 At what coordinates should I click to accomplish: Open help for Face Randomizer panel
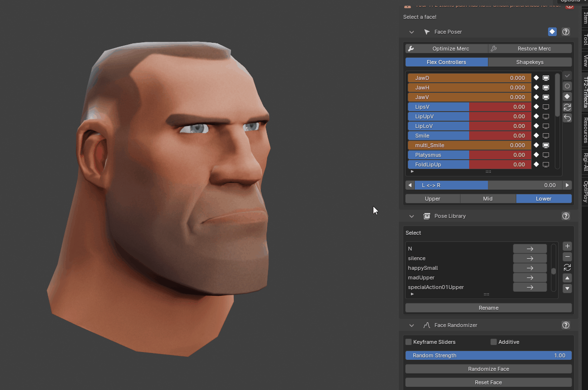(566, 325)
